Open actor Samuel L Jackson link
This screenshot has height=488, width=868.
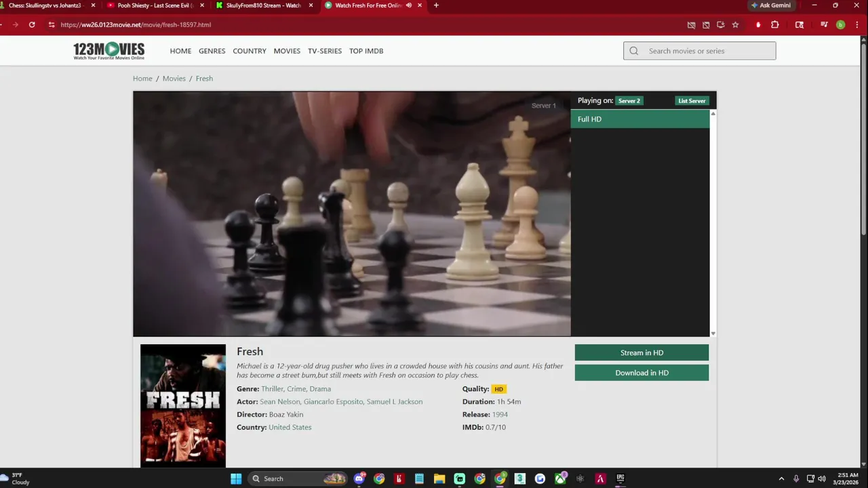pyautogui.click(x=394, y=402)
